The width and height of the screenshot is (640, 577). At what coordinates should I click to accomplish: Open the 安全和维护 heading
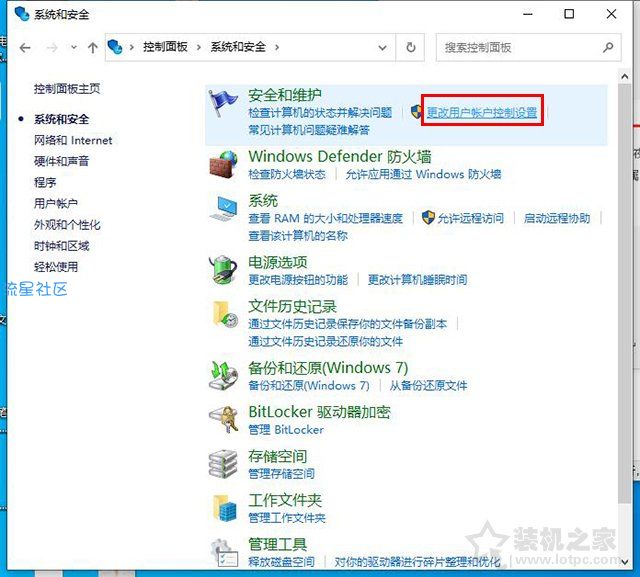(285, 95)
